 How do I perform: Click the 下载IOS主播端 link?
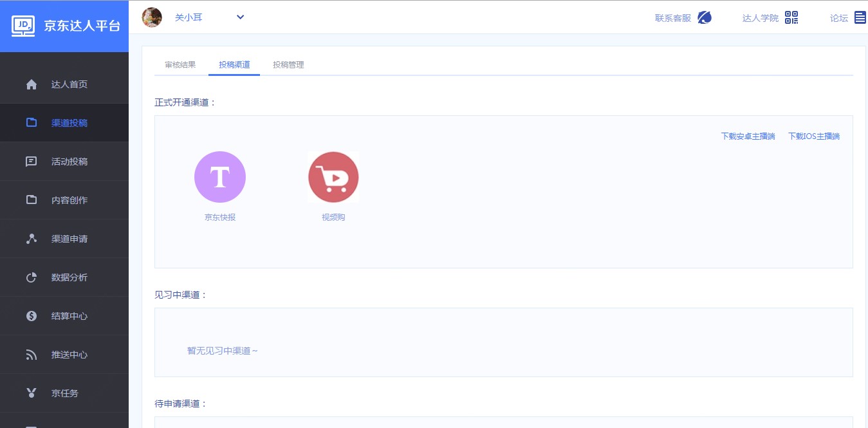tap(814, 136)
